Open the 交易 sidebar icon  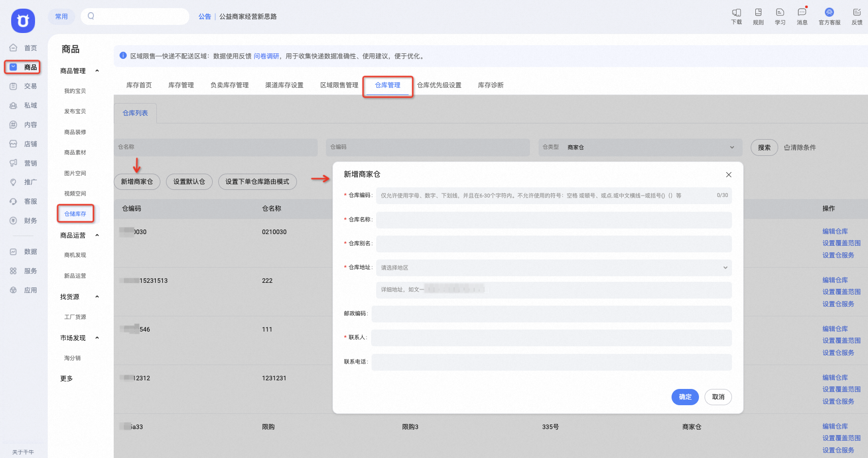click(x=13, y=86)
